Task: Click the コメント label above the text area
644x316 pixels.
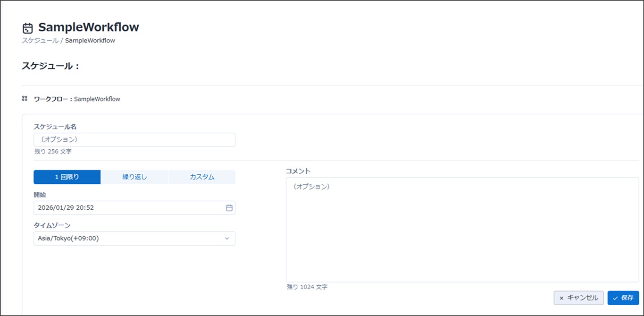Action: (298, 171)
